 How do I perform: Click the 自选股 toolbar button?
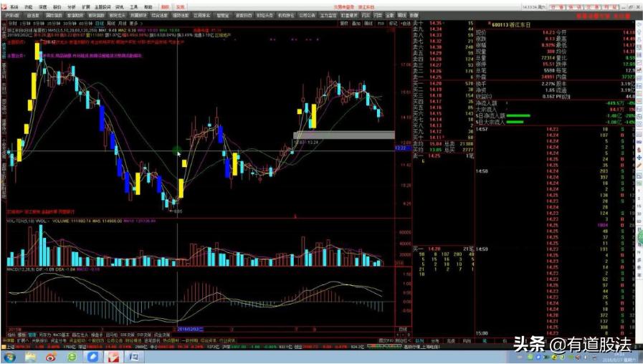(33, 15)
